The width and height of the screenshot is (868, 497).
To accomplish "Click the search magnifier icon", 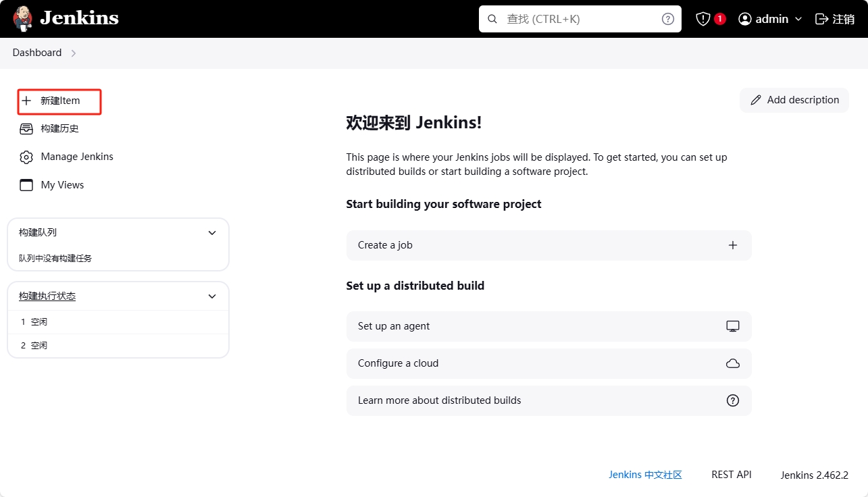I will 492,19.
